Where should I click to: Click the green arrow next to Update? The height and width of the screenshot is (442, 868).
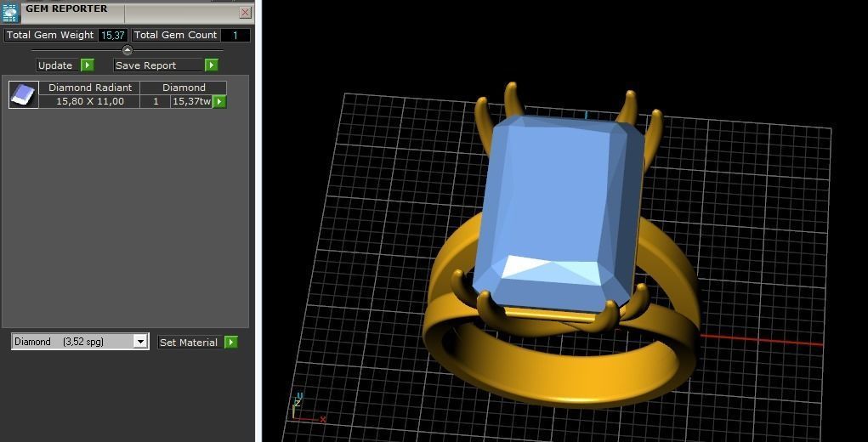[x=88, y=65]
